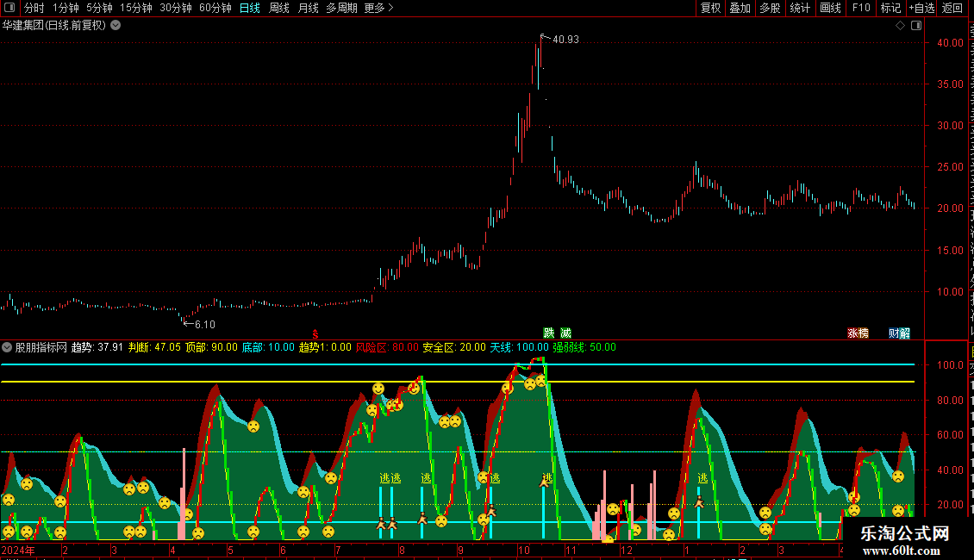Image resolution: width=974 pixels, height=560 pixels.
Task: Click the green 跌 info marker
Action: 548,333
